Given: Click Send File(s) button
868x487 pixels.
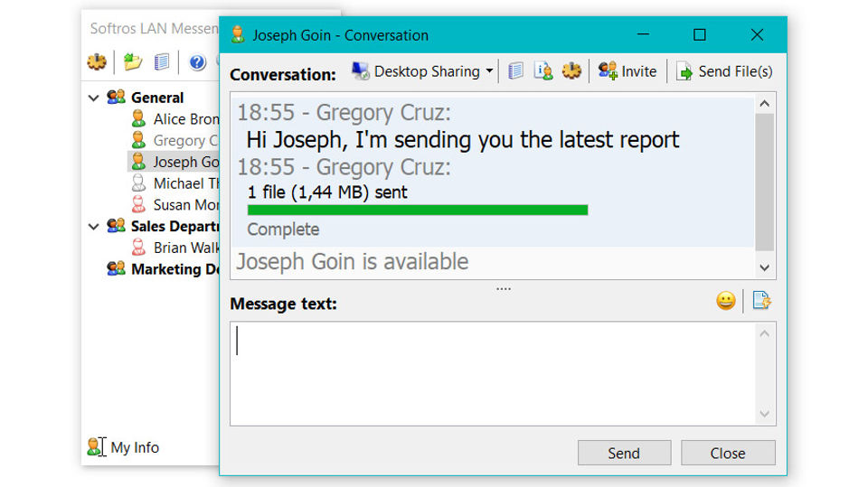Looking at the screenshot, I should [724, 71].
